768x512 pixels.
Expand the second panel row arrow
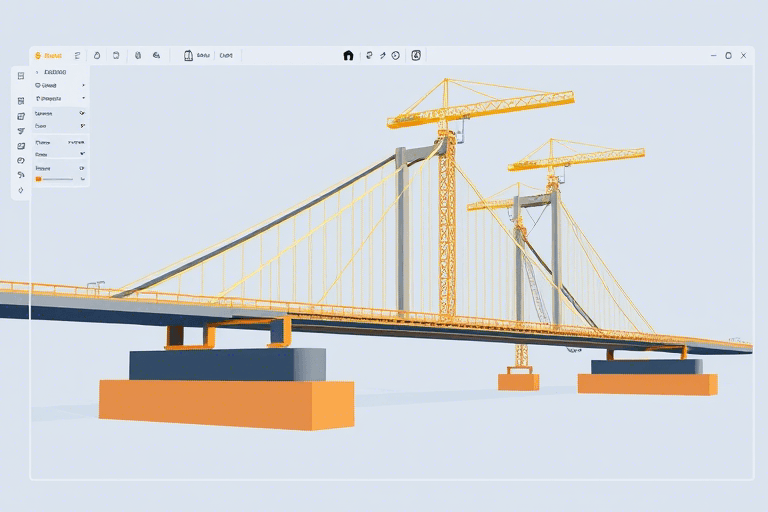[x=82, y=86]
